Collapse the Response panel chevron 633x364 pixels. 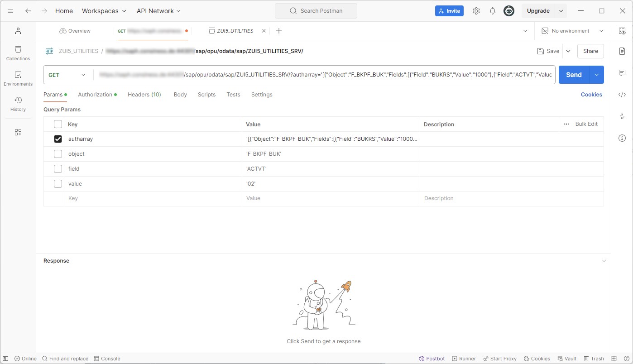[604, 261]
